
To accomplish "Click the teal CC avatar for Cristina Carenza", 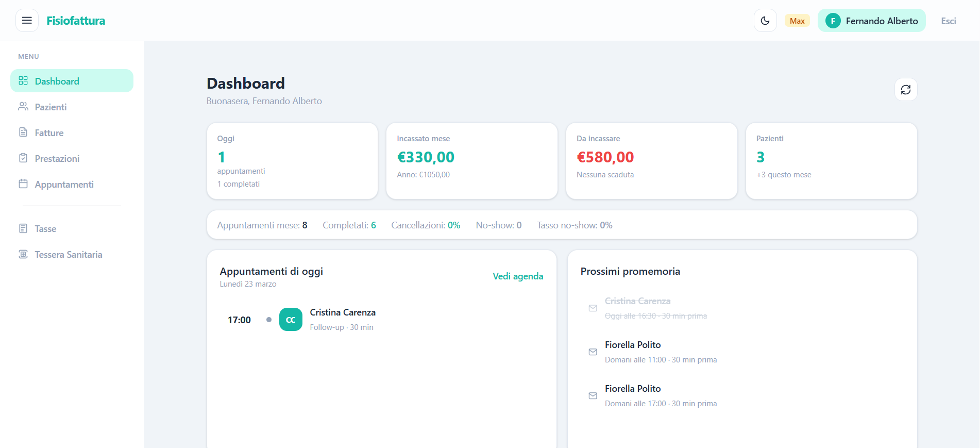I will [x=291, y=319].
